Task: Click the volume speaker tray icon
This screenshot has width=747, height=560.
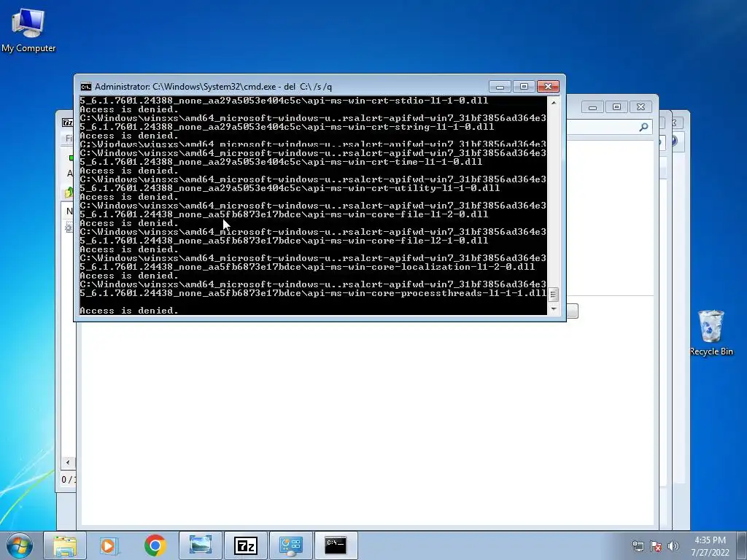Action: point(673,546)
